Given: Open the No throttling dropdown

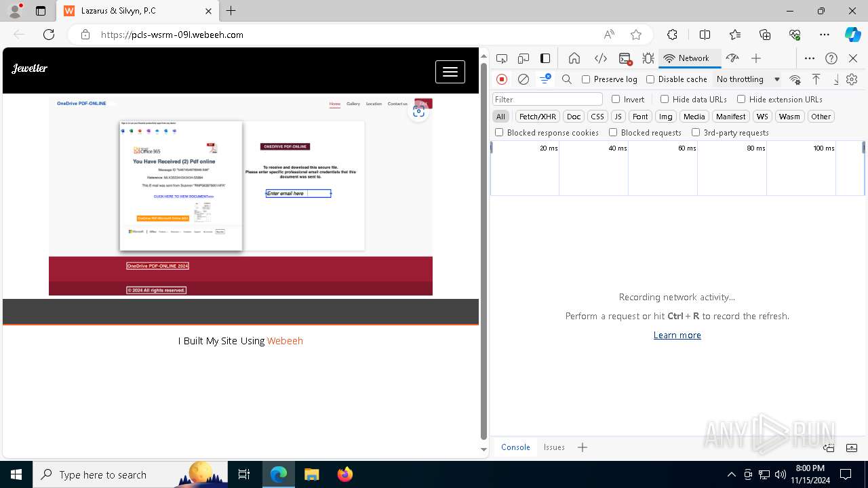Looking at the screenshot, I should (748, 79).
